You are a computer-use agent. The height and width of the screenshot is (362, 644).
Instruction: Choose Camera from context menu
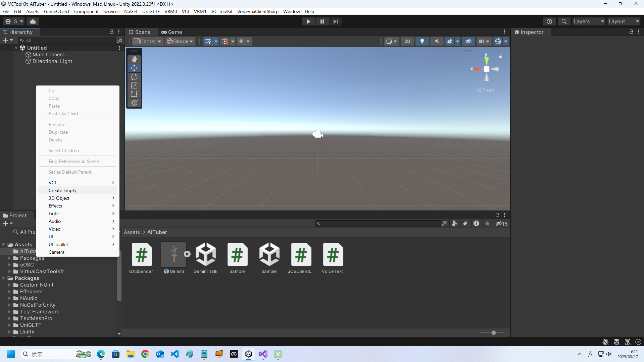point(78,252)
